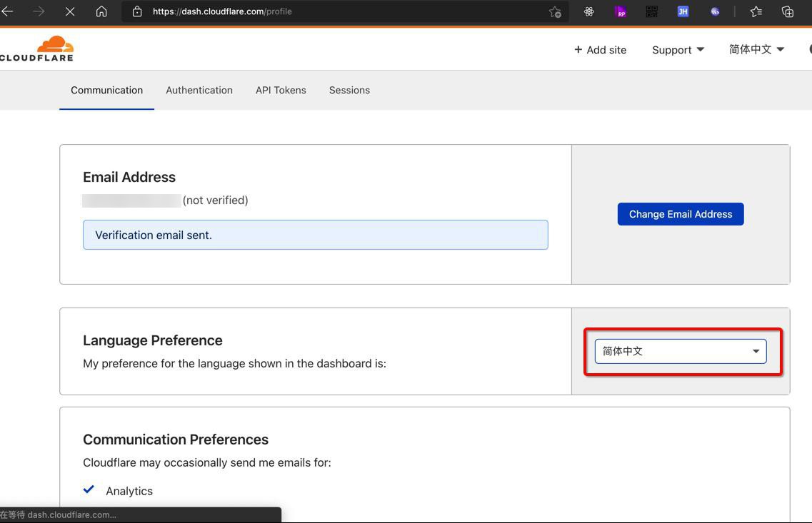Open the browser collections icon
Viewport: 812px width, 523px height.
788,11
